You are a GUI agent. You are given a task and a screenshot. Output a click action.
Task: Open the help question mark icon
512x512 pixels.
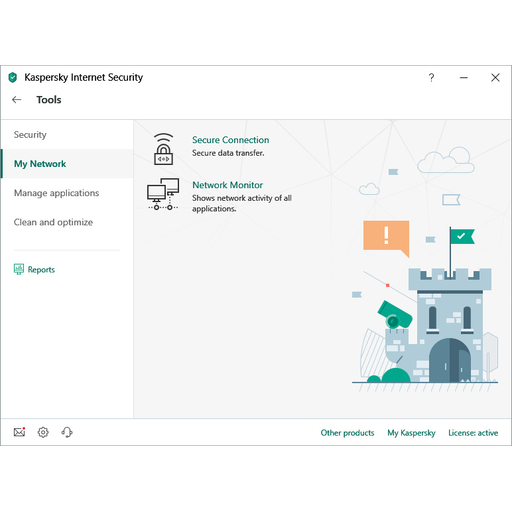pyautogui.click(x=431, y=78)
